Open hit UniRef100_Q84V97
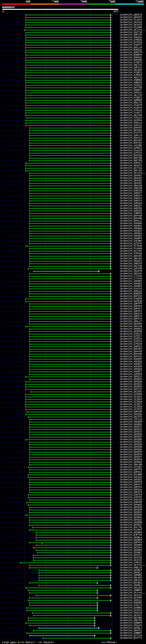The image size is (146, 644). 131,17
